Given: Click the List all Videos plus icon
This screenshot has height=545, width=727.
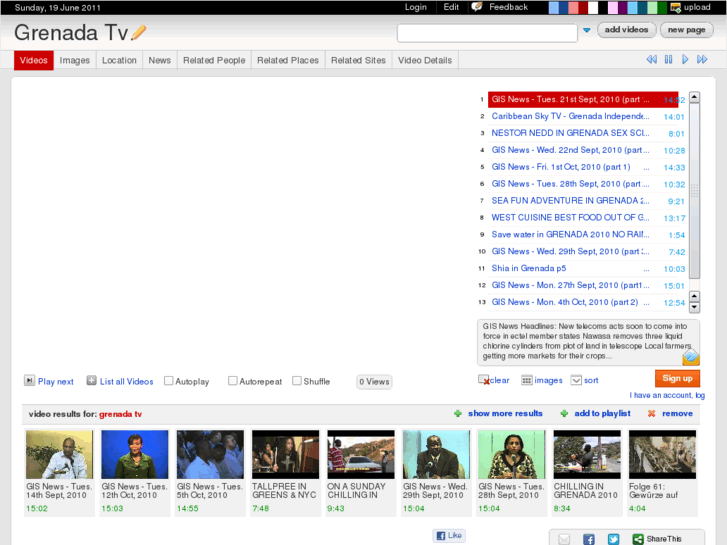Looking at the screenshot, I should click(x=91, y=380).
